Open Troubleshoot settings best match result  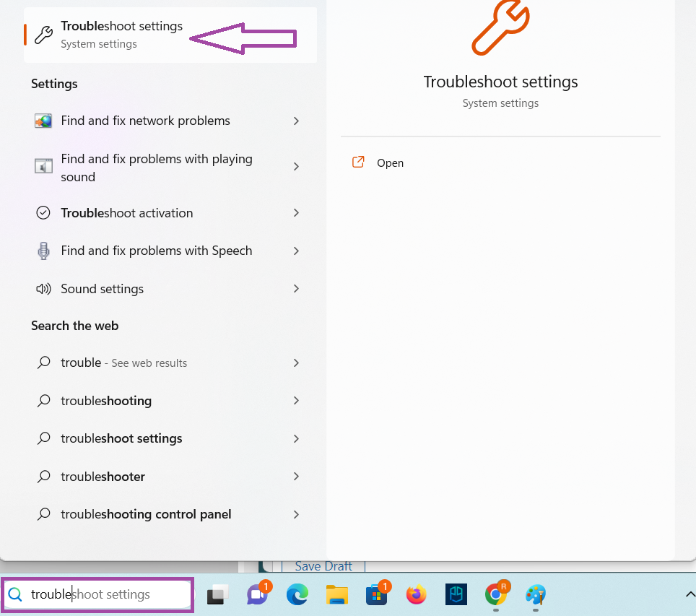(170, 35)
